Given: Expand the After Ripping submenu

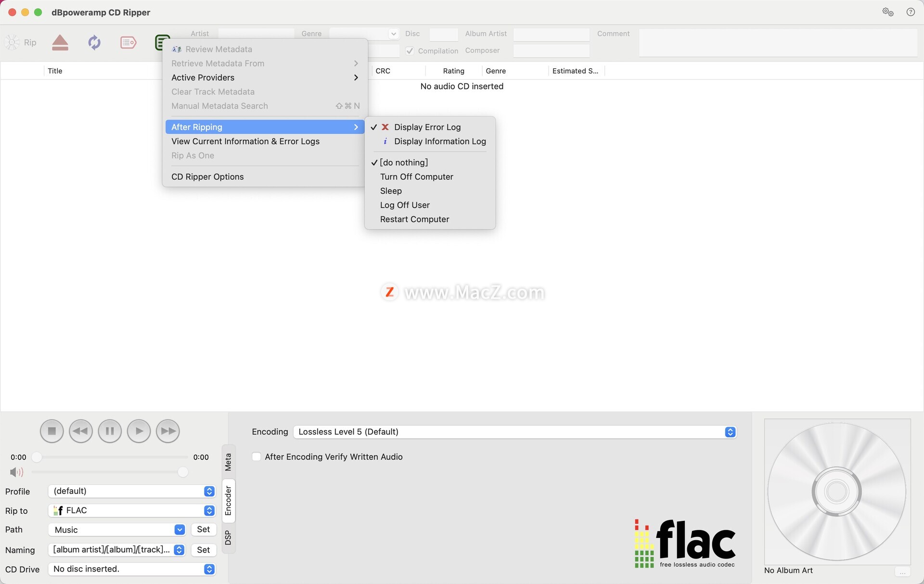Looking at the screenshot, I should (265, 127).
